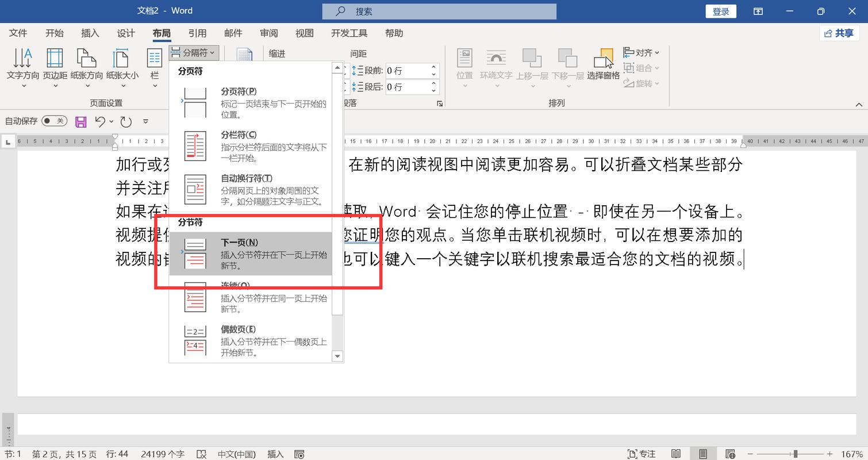Screen dimensions: 868x460
Task: Switch to the 开发工具 developer tab
Action: pyautogui.click(x=349, y=33)
